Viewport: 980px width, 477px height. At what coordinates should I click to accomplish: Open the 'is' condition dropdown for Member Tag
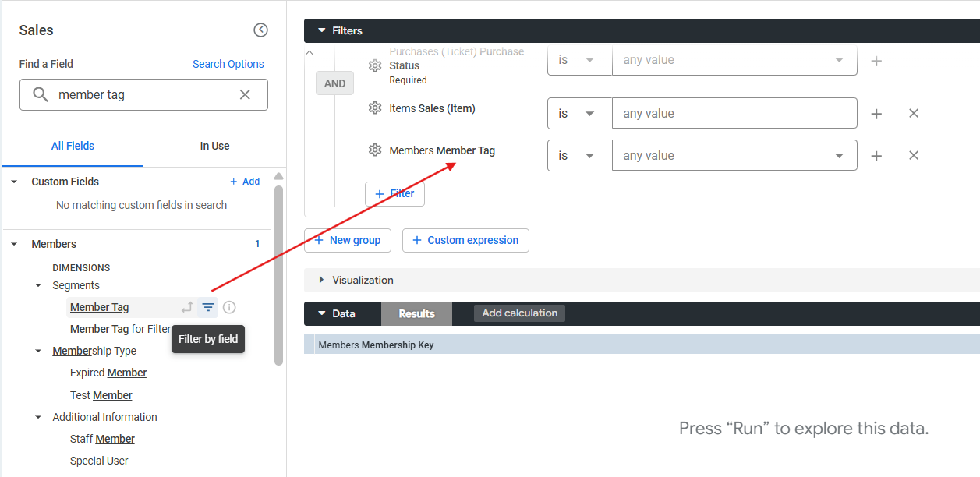click(579, 155)
